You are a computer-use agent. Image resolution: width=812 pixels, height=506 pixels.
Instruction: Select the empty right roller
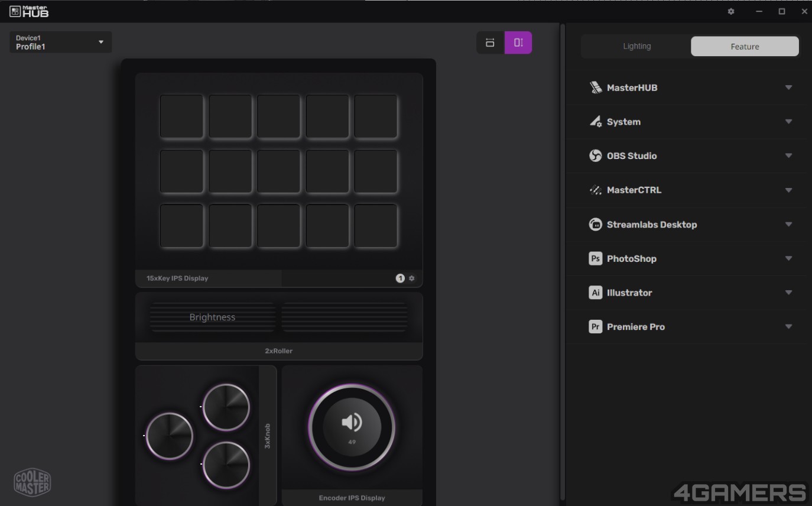click(345, 317)
